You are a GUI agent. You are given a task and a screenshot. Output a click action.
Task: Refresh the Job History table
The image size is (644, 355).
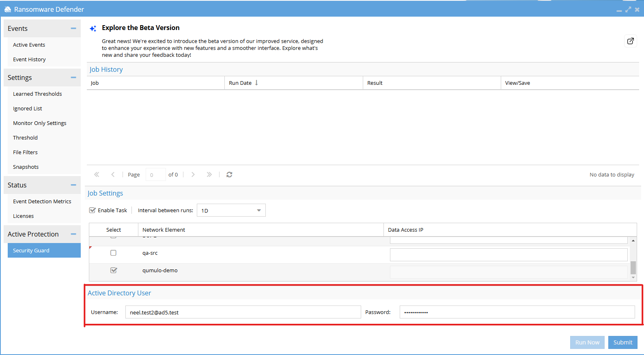pyautogui.click(x=229, y=174)
